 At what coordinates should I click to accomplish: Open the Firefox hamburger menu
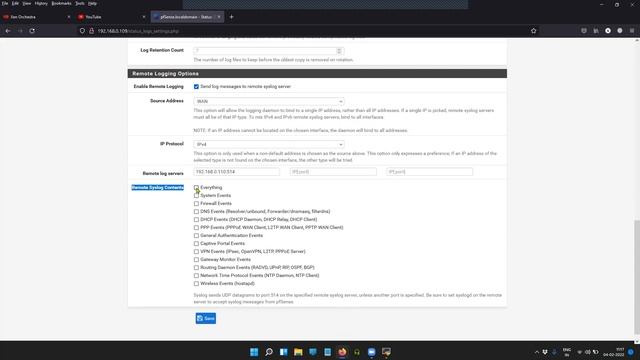coord(632,31)
